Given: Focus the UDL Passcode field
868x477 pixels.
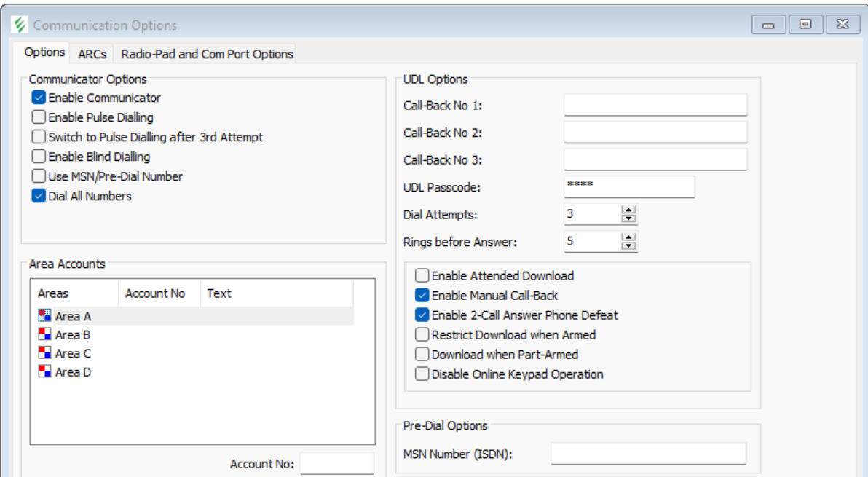Looking at the screenshot, I should click(x=629, y=186).
